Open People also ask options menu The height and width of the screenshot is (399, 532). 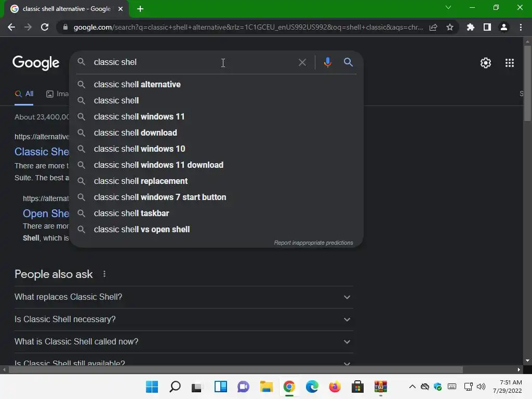point(104,274)
